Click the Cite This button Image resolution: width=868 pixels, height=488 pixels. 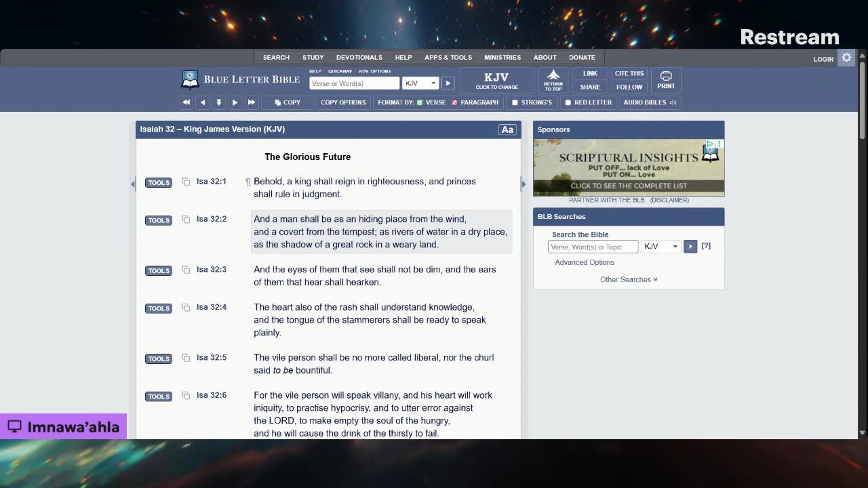[629, 73]
